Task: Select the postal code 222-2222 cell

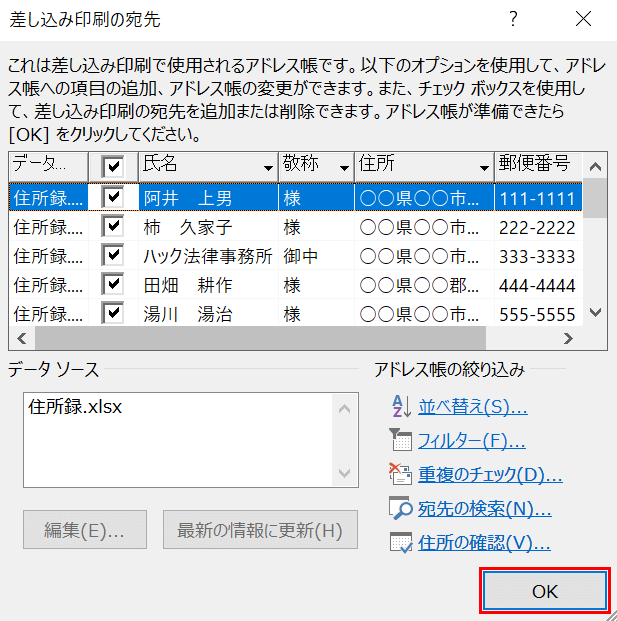Action: tap(538, 227)
